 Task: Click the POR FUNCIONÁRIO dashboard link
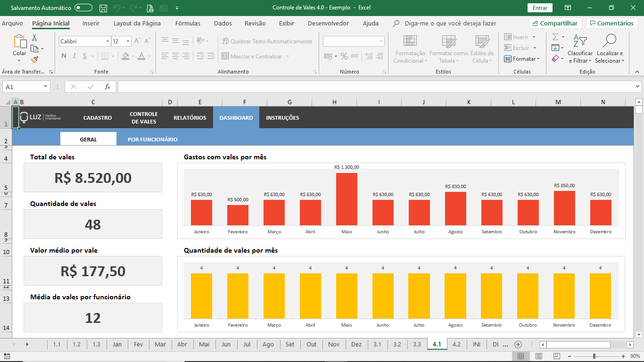152,140
